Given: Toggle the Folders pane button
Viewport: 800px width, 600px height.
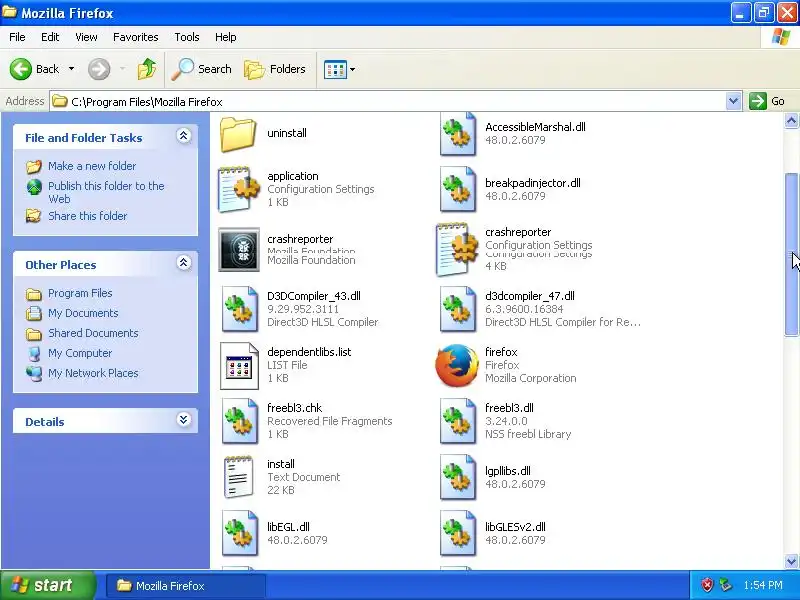Looking at the screenshot, I should click(x=275, y=69).
